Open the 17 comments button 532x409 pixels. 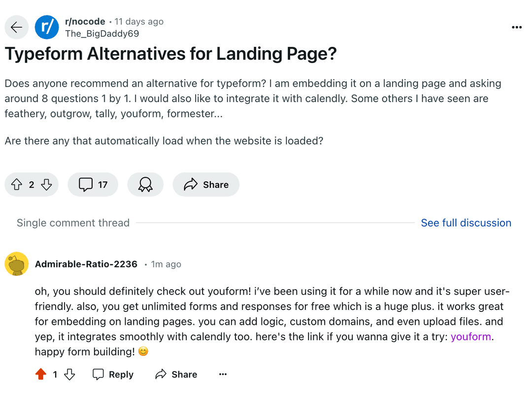click(93, 185)
